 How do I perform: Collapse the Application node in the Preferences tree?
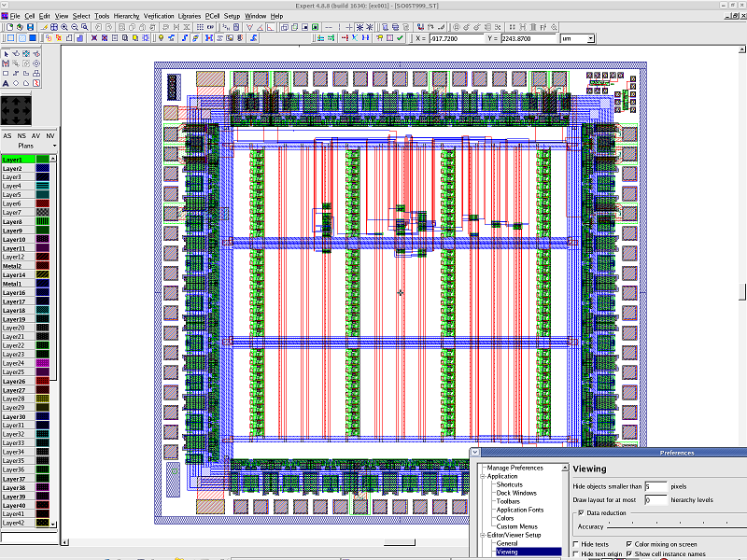click(x=483, y=476)
